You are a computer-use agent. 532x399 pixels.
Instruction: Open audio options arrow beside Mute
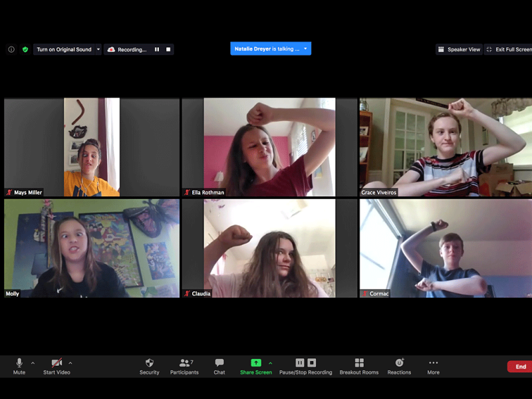(x=33, y=363)
